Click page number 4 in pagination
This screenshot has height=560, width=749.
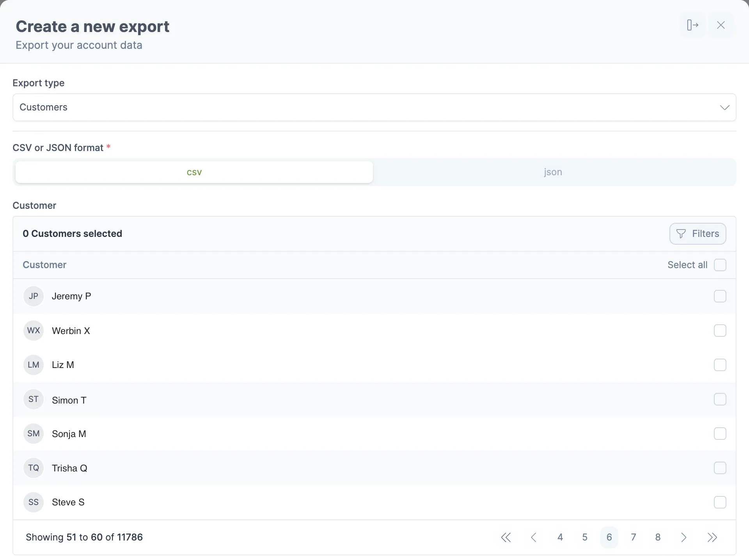coord(560,537)
